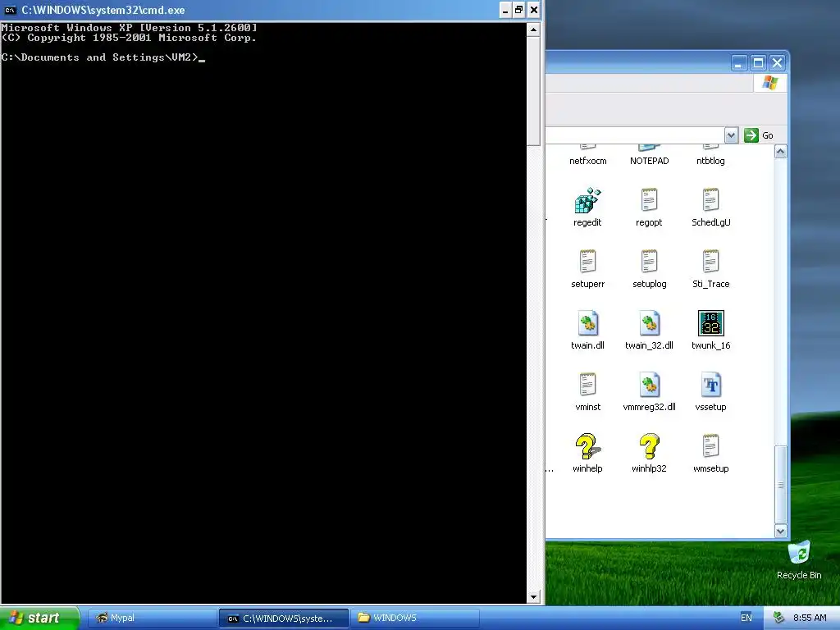Click the ntbtlog file label

[710, 161]
